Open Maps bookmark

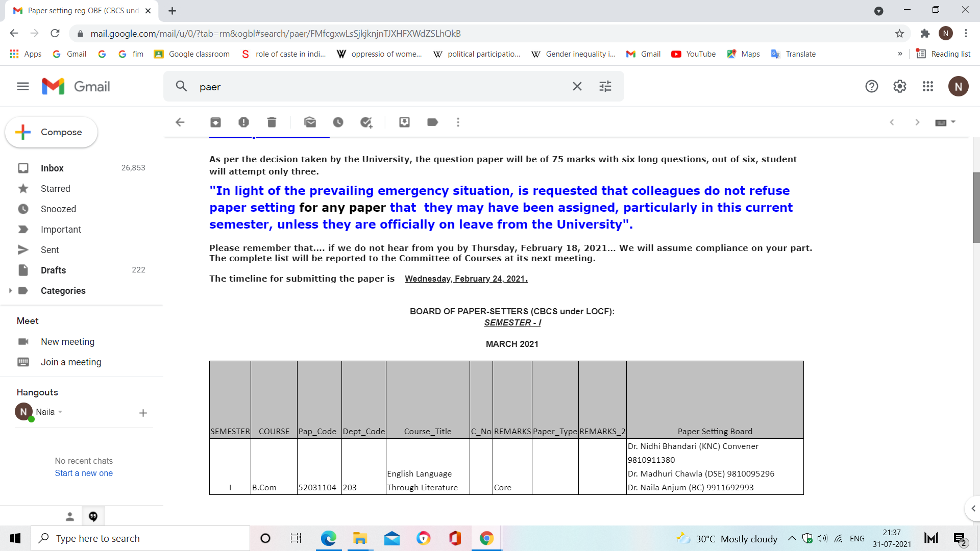744,54
